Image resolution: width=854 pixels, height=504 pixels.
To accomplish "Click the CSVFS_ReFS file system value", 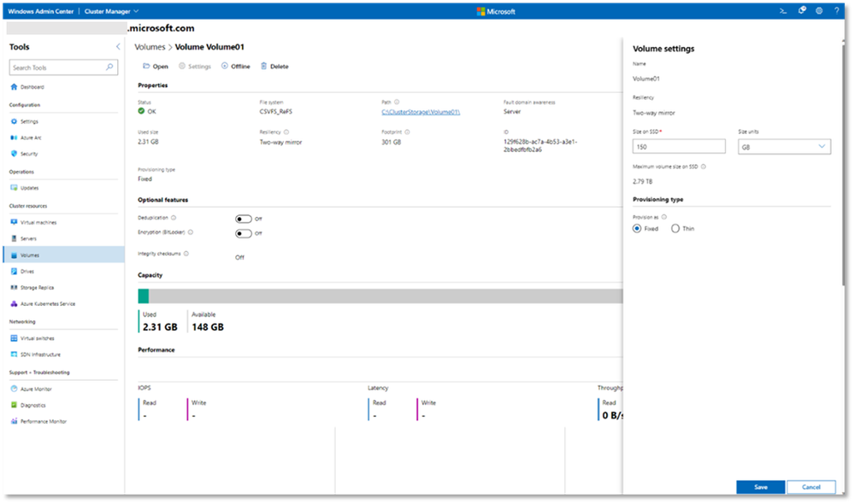I will click(x=275, y=112).
